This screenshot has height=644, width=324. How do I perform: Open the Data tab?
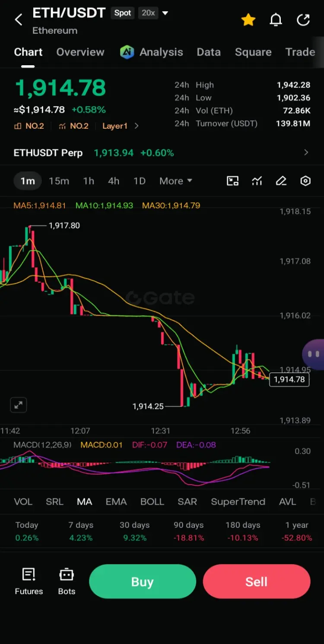point(209,52)
